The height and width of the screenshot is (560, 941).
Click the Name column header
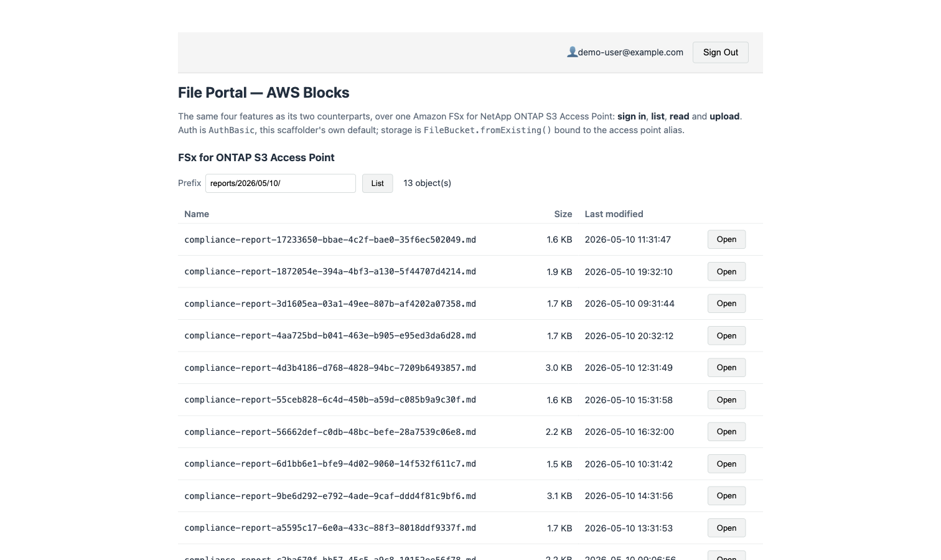coord(197,214)
